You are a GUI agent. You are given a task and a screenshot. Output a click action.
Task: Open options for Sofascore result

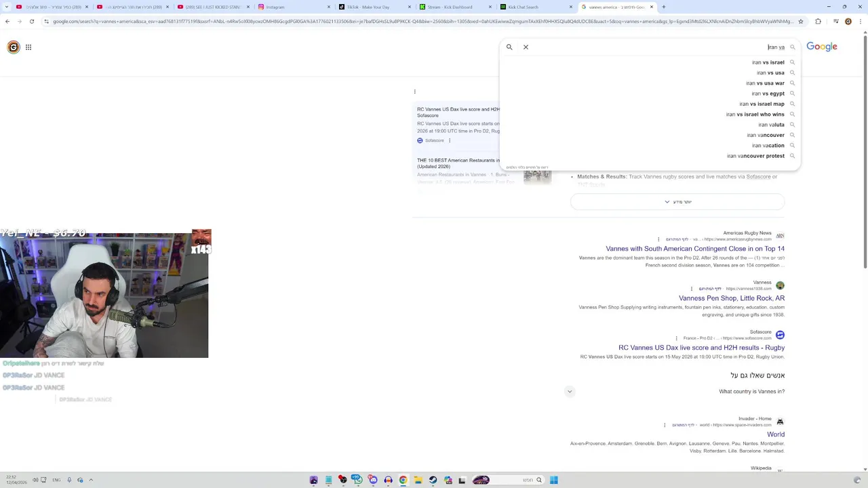[676, 338]
